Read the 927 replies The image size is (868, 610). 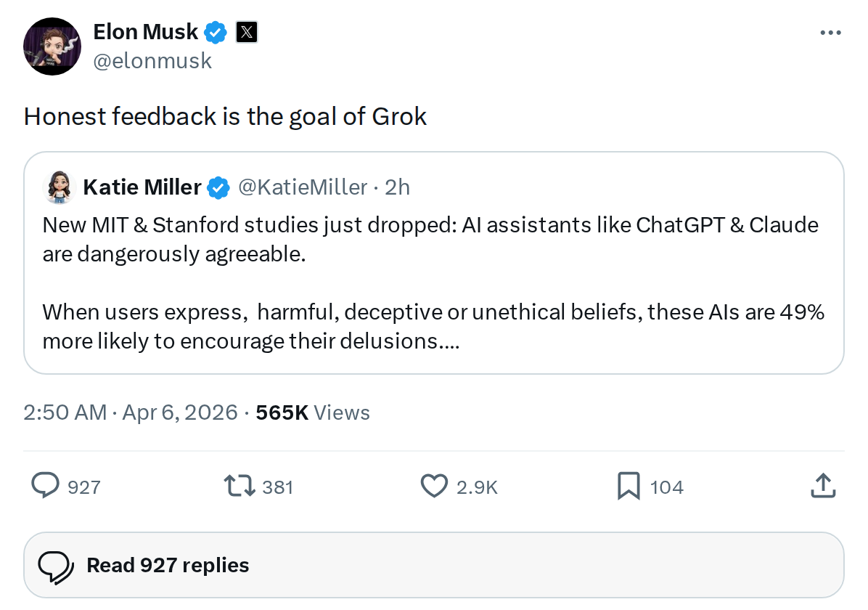pos(167,565)
